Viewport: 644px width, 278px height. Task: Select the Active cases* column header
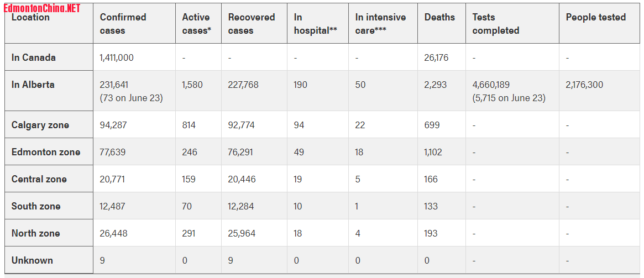(197, 24)
